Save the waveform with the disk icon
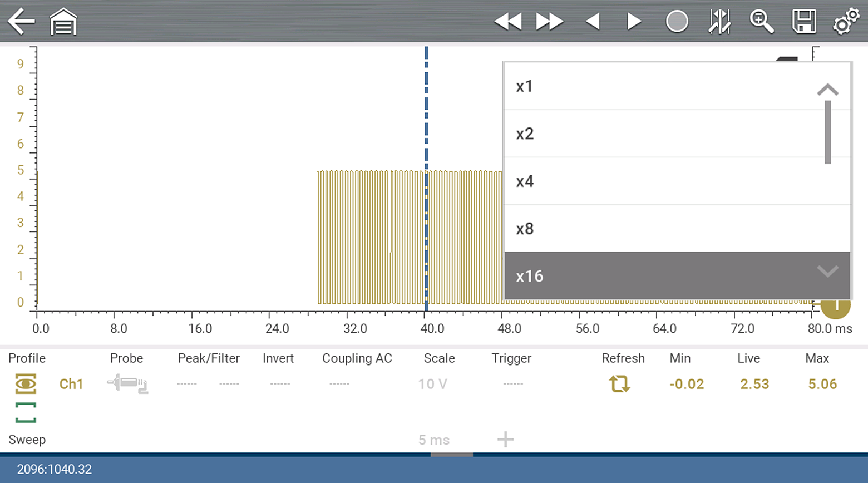Screen dimensions: 868x483 pyautogui.click(x=804, y=22)
